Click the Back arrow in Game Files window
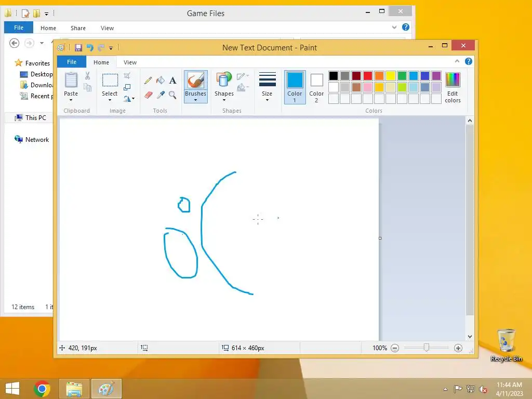Screen dimensions: 532x399 pos(14,43)
